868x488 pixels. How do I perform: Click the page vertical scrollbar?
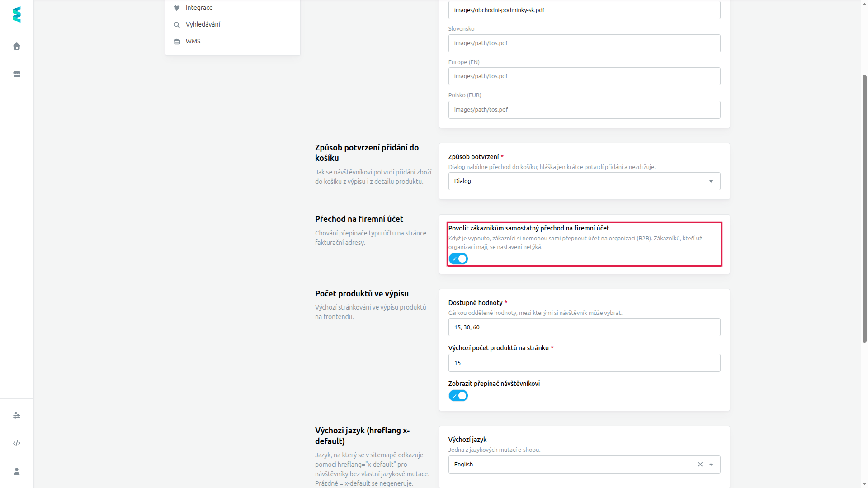[x=864, y=208]
